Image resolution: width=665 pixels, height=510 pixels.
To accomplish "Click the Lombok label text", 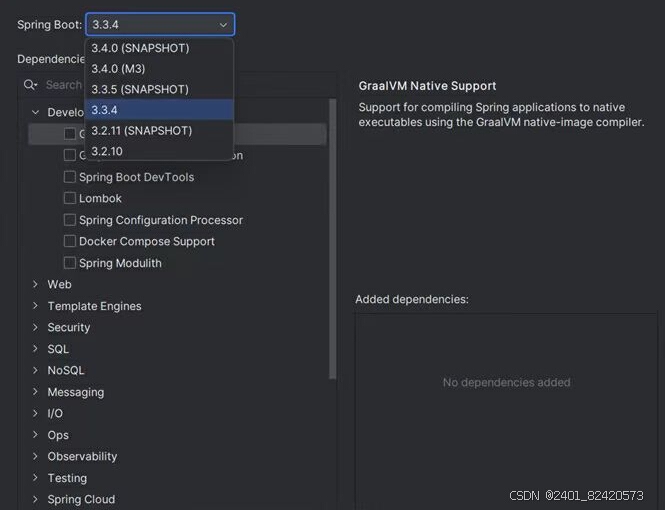I will point(100,198).
